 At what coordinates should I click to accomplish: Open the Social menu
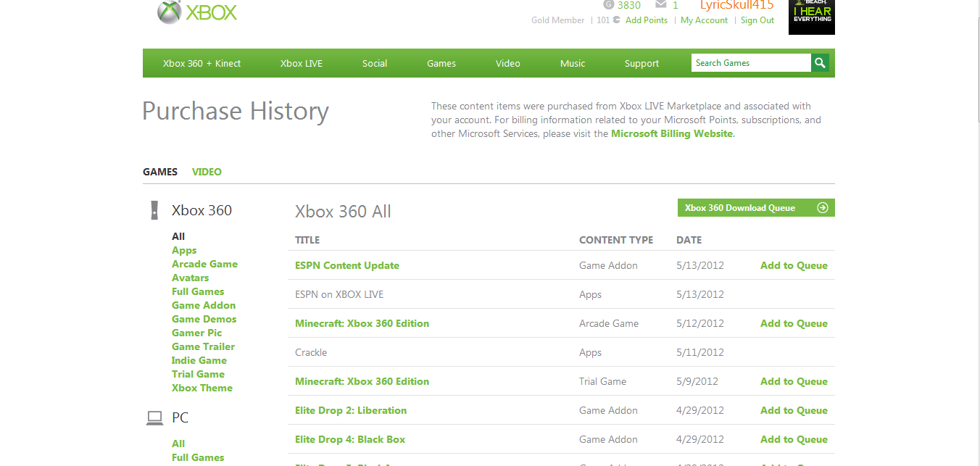tap(375, 63)
